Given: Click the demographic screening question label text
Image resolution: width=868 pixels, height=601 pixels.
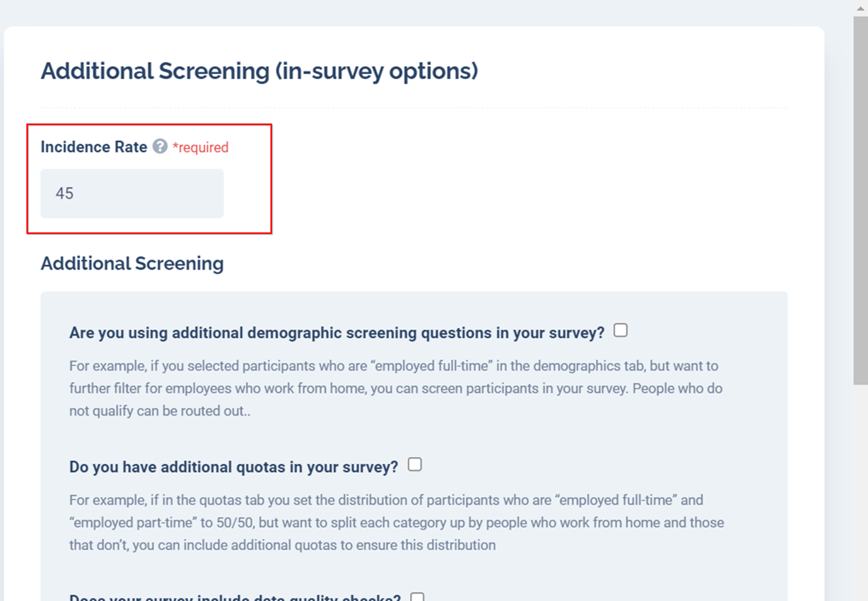Looking at the screenshot, I should 337,333.
